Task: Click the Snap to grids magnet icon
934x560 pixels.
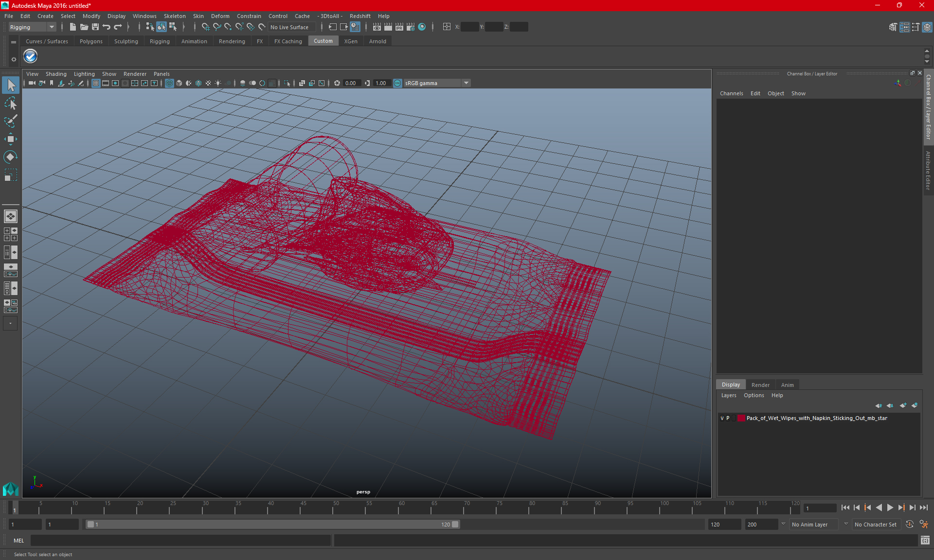Action: point(205,27)
